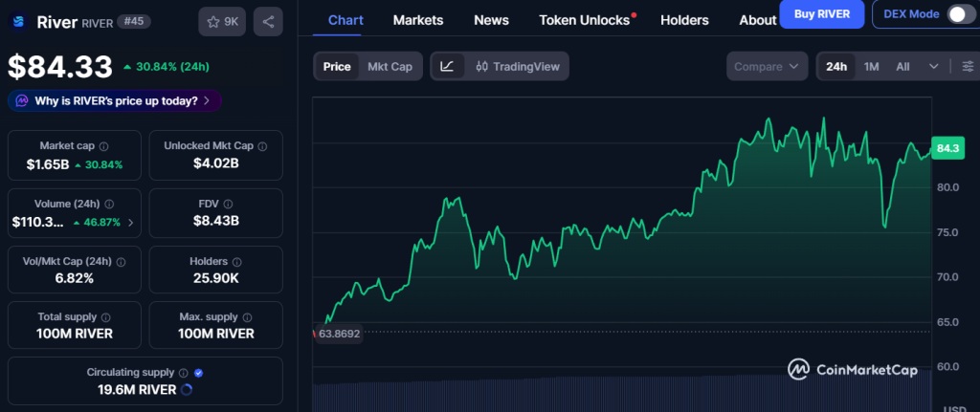Open the Token Unlocks tab
Screen dimensions: 980x412
585,20
